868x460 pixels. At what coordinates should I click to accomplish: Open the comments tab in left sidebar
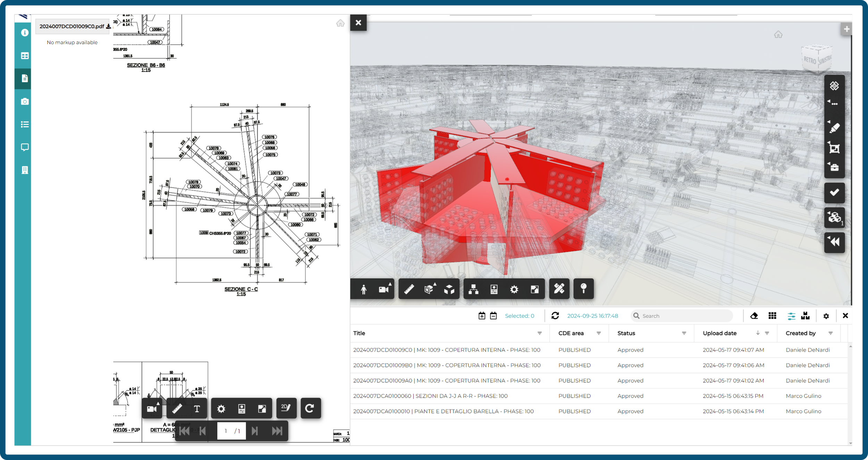[25, 147]
